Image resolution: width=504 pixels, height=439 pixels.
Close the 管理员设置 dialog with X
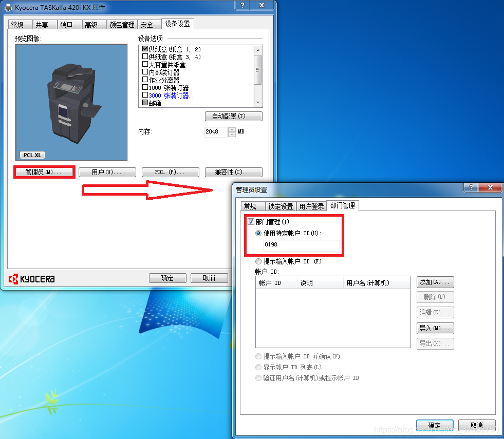click(x=490, y=187)
